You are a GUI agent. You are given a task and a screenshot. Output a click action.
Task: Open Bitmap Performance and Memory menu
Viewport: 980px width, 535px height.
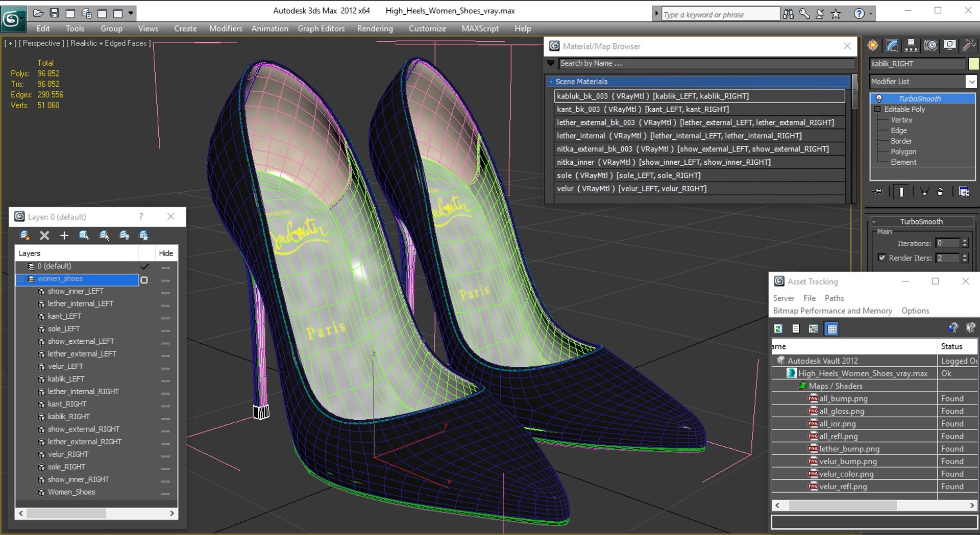832,311
